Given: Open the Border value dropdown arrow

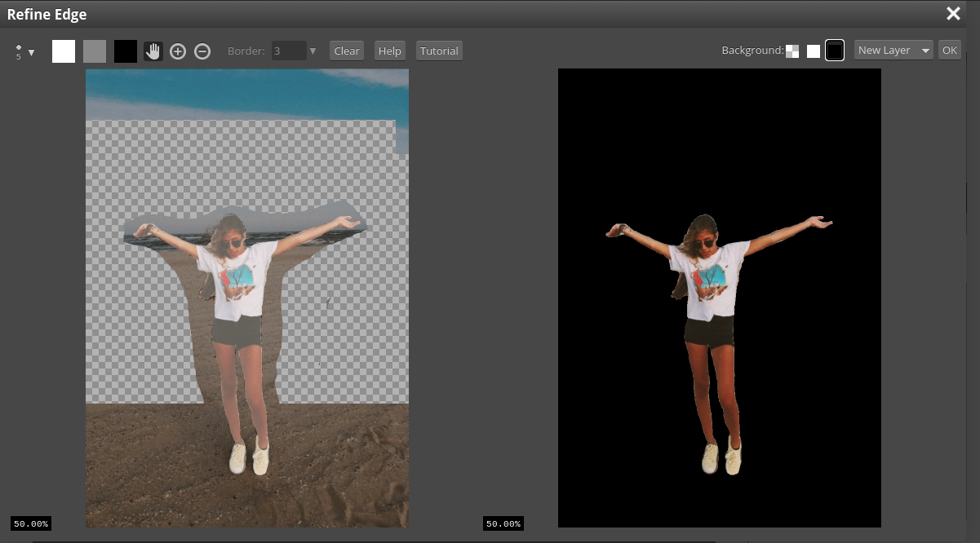Looking at the screenshot, I should pos(313,51).
